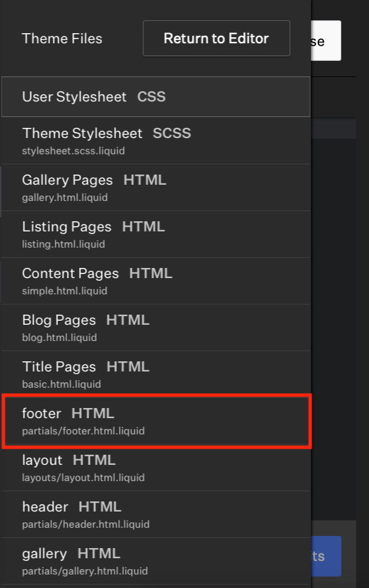Open the layout HTML file

(x=156, y=468)
